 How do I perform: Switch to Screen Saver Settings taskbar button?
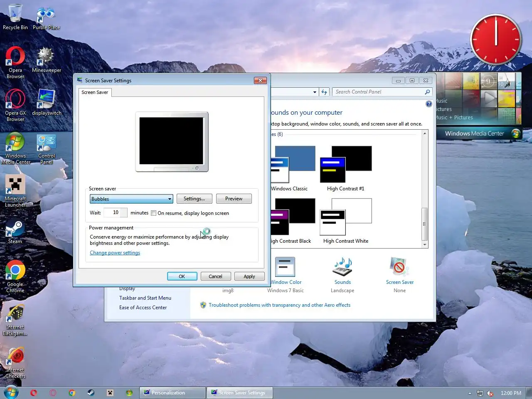point(240,393)
